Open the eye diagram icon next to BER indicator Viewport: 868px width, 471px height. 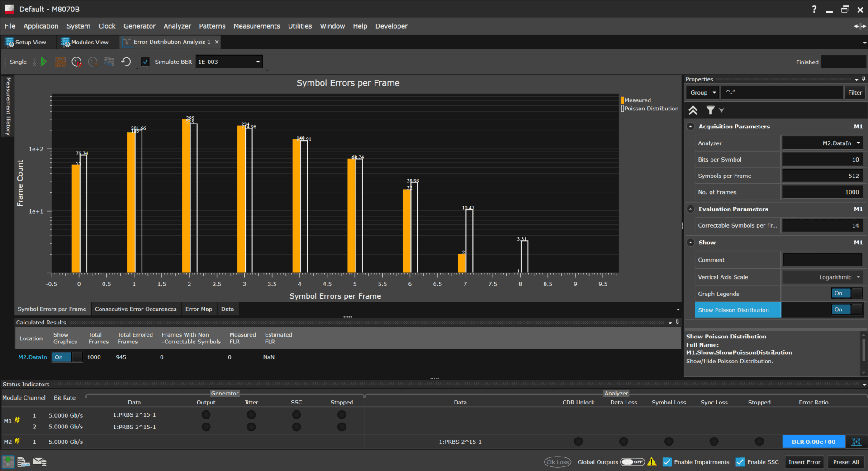click(856, 442)
